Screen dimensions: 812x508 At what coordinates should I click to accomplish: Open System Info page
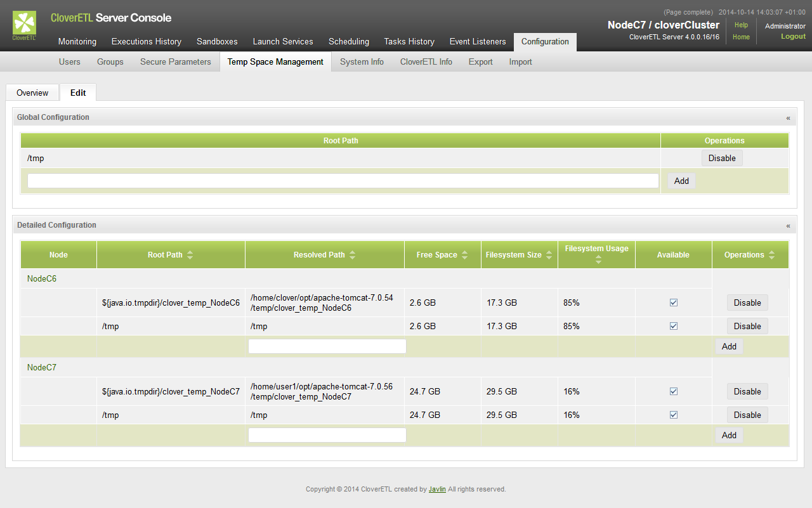point(362,62)
